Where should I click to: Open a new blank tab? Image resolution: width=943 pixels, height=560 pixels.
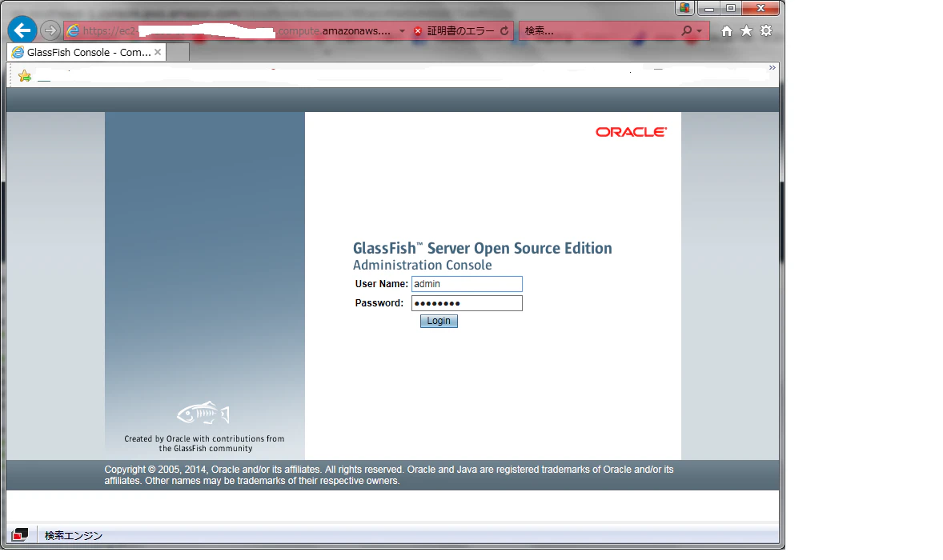click(178, 52)
